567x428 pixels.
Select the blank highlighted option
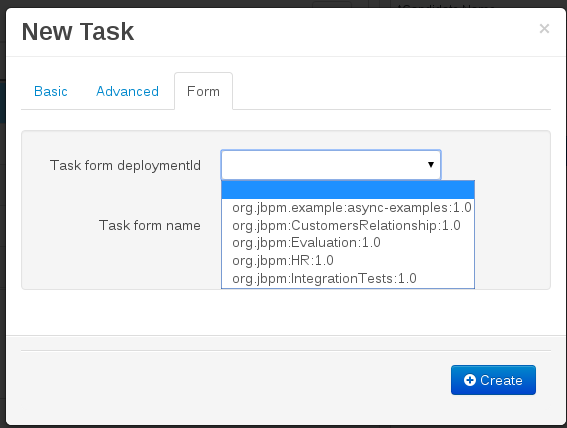tap(348, 190)
